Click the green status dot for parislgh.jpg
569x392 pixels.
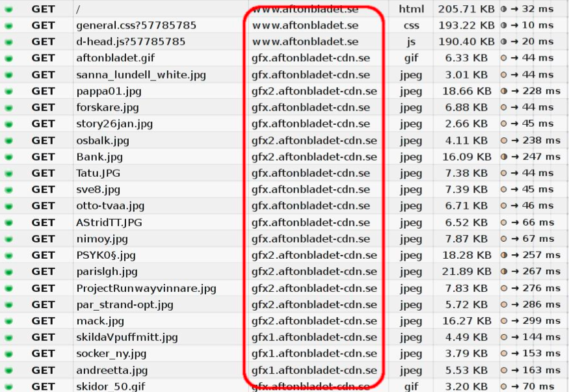pyautogui.click(x=8, y=272)
